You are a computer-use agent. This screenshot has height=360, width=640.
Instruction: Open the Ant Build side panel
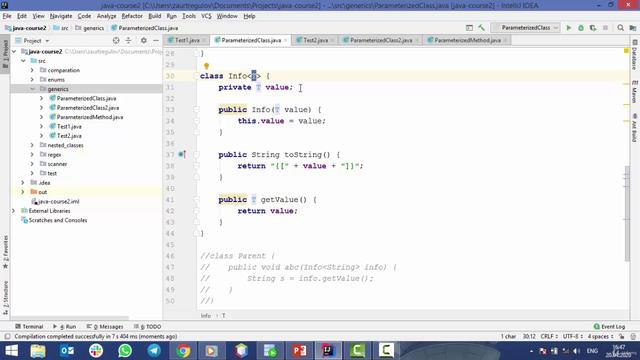click(x=634, y=128)
